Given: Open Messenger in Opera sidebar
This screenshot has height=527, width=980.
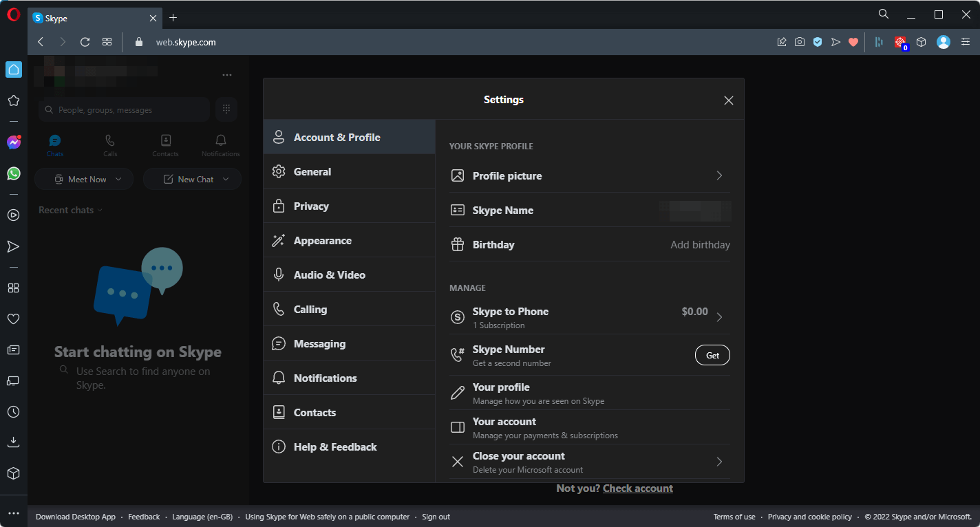Looking at the screenshot, I should 14,142.
